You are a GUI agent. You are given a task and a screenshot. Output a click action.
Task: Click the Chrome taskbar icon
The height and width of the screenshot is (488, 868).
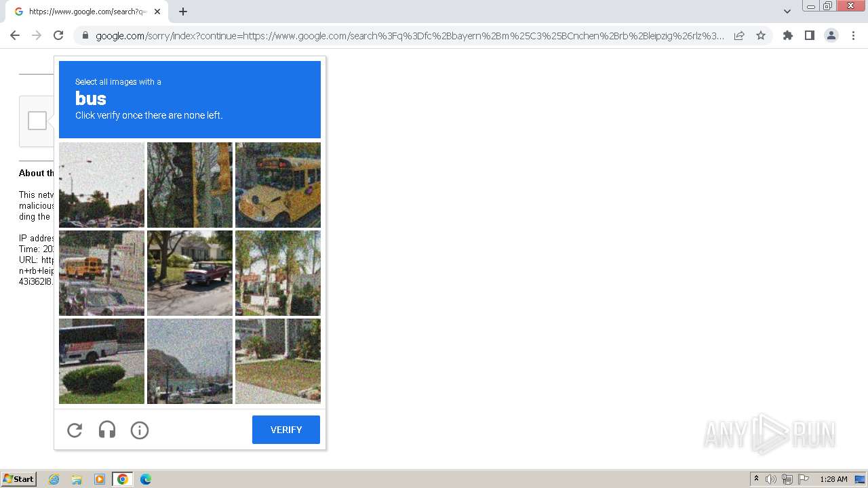(x=123, y=479)
